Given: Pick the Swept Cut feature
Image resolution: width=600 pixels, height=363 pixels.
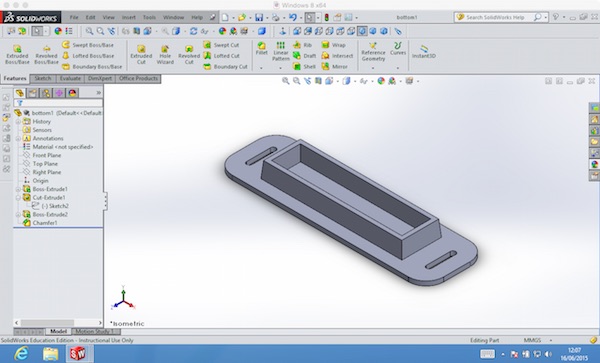Looking at the screenshot, I should pos(221,45).
